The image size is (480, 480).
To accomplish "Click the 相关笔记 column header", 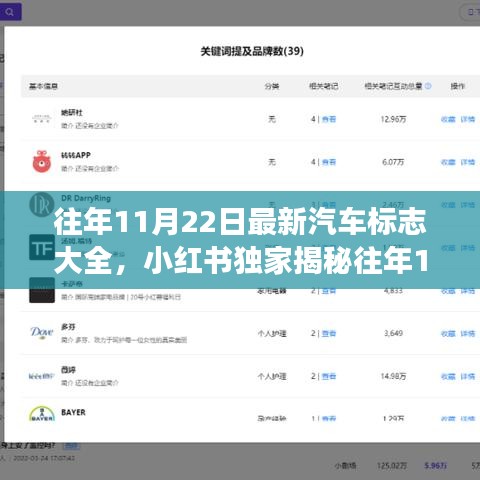I will pyautogui.click(x=324, y=86).
